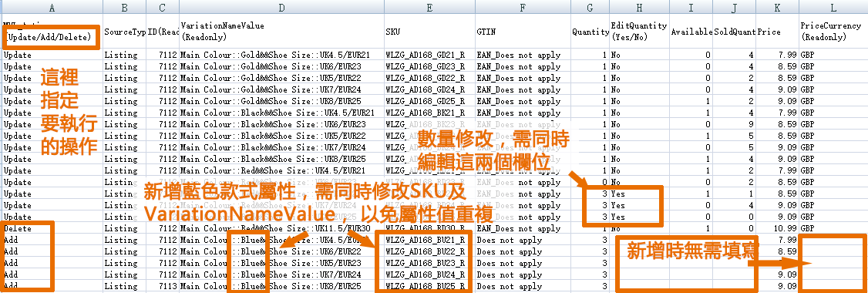This screenshot has height=293, width=868.
Task: Select SKU cell WLZG_AD168_BU23_R
Action: [429, 263]
